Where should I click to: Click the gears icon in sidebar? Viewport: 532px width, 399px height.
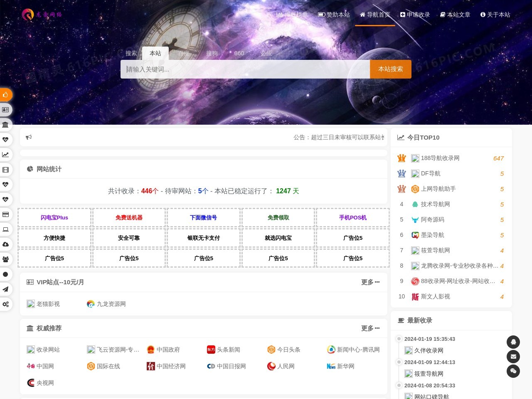tap(5, 304)
